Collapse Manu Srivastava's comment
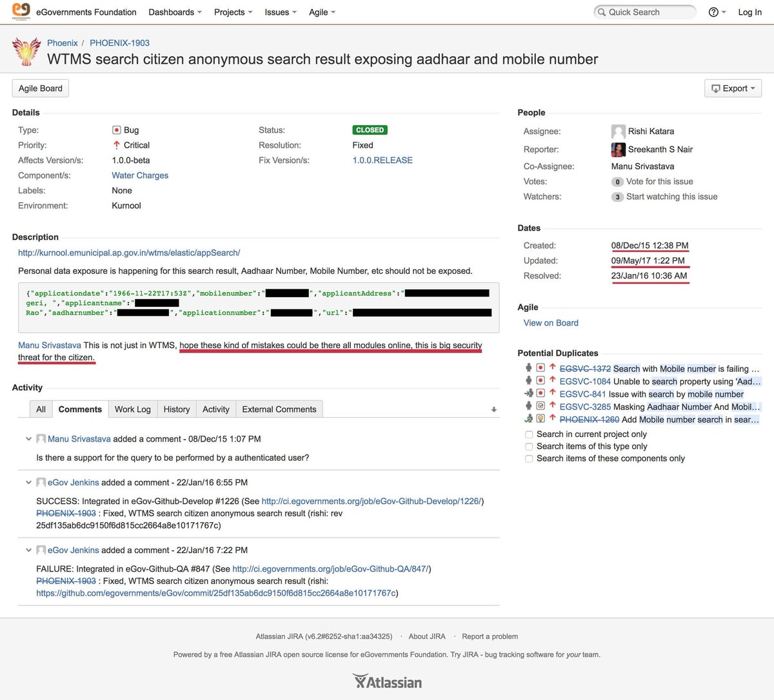This screenshot has height=700, width=774. (x=28, y=439)
